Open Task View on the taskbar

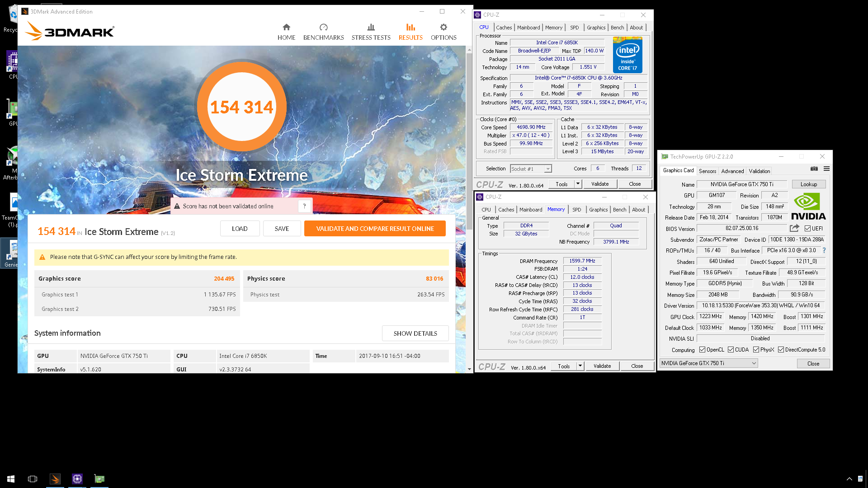click(33, 479)
